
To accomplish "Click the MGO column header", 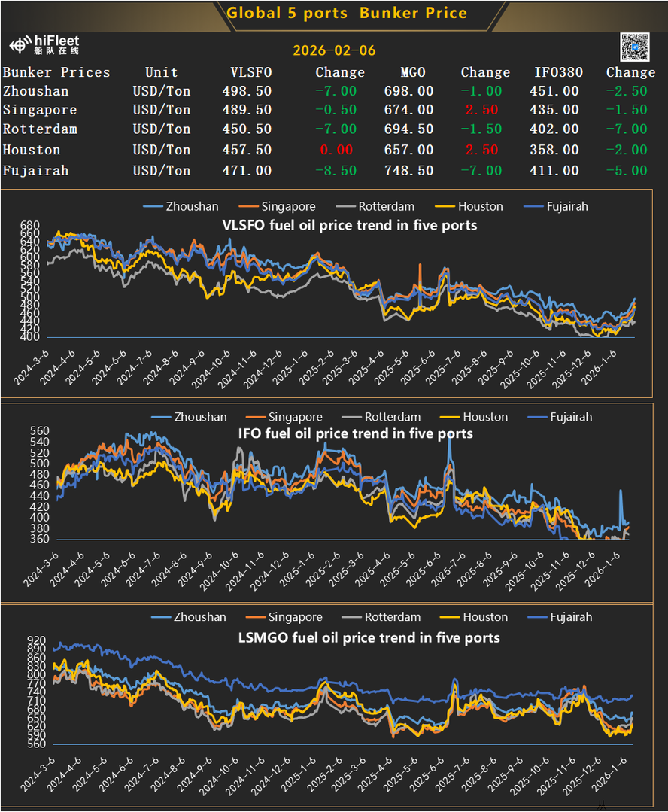I will pos(413,72).
